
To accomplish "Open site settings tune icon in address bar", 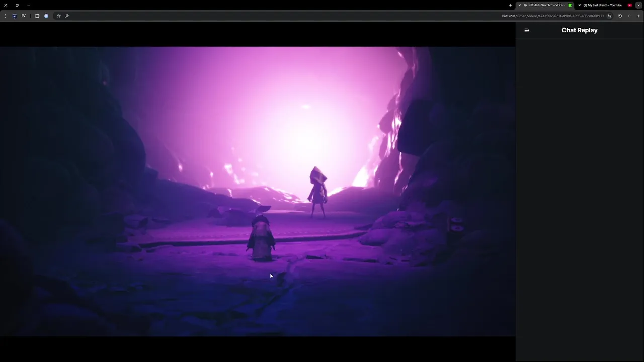I will click(609, 16).
